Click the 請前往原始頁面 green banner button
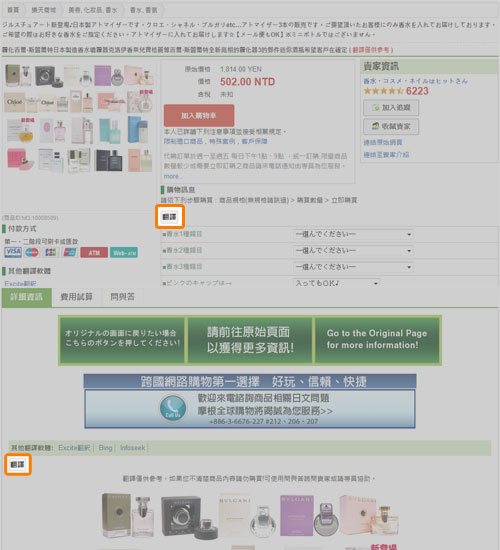 (250, 340)
